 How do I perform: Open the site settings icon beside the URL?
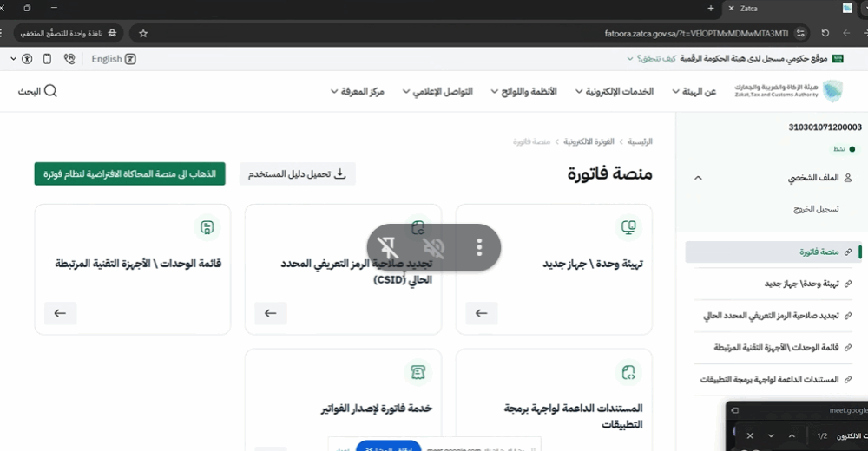800,33
